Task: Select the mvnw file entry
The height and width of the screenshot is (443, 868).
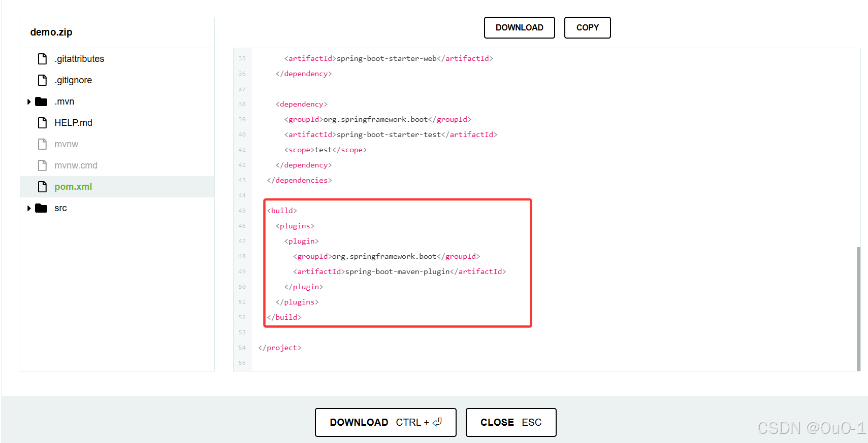Action: click(66, 144)
